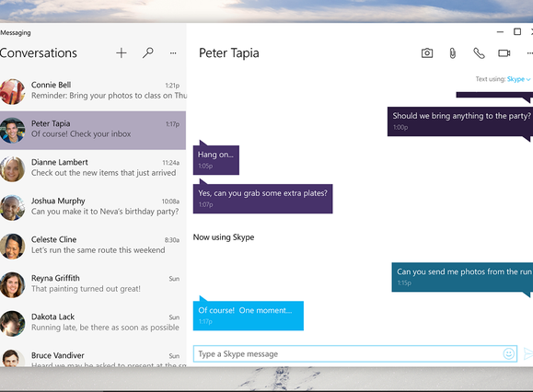Open search in Conversations pane
Viewport: 533px width, 392px height.
coord(147,53)
